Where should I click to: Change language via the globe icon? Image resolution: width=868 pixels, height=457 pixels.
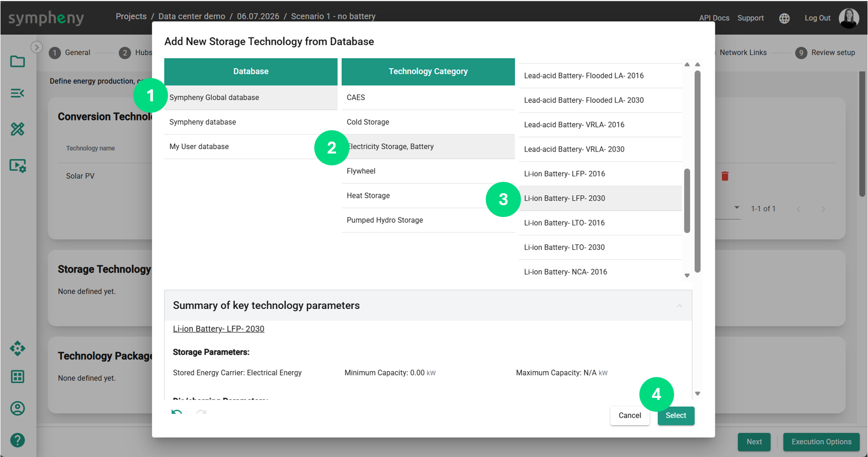click(784, 18)
